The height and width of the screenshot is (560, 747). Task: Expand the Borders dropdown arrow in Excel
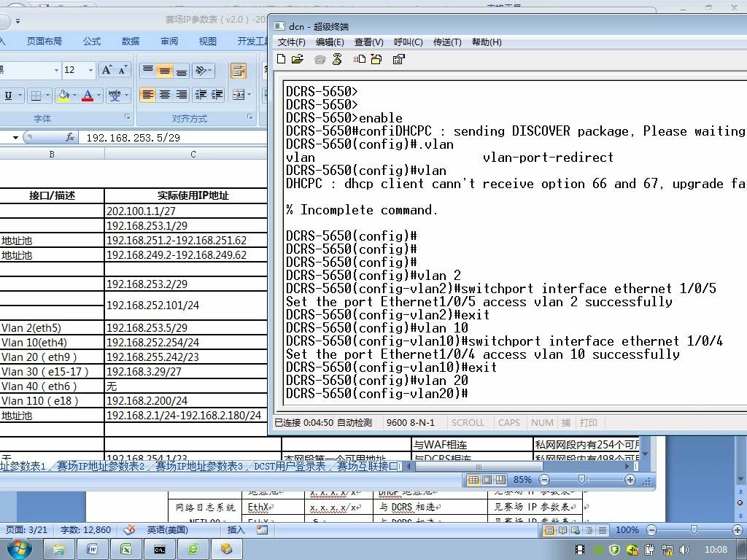tap(47, 96)
